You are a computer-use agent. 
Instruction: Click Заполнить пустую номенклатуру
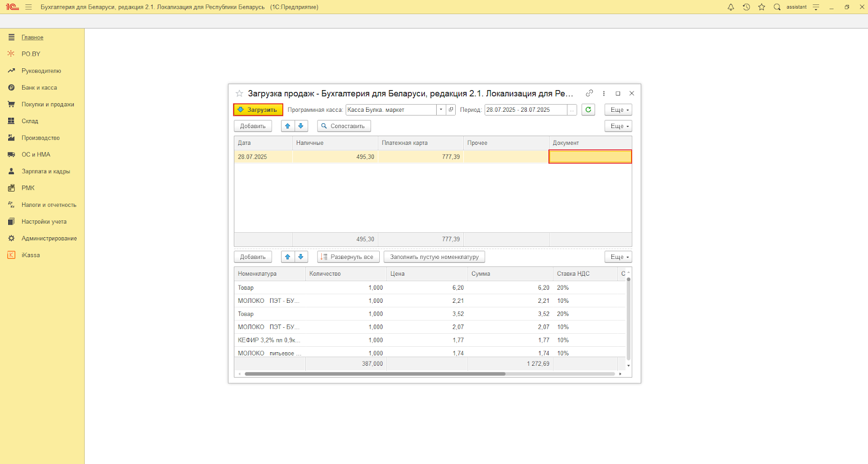pyautogui.click(x=435, y=257)
